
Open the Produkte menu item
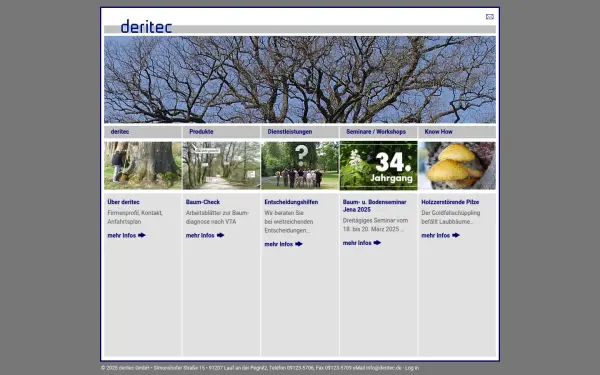pos(201,132)
